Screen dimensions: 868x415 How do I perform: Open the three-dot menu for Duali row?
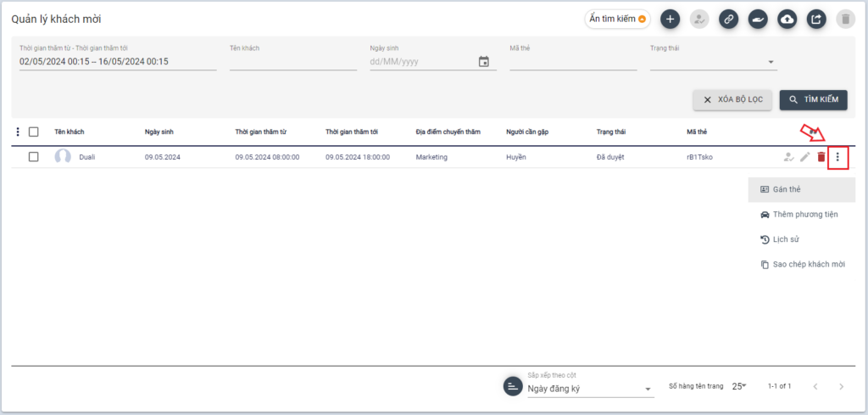coord(837,157)
